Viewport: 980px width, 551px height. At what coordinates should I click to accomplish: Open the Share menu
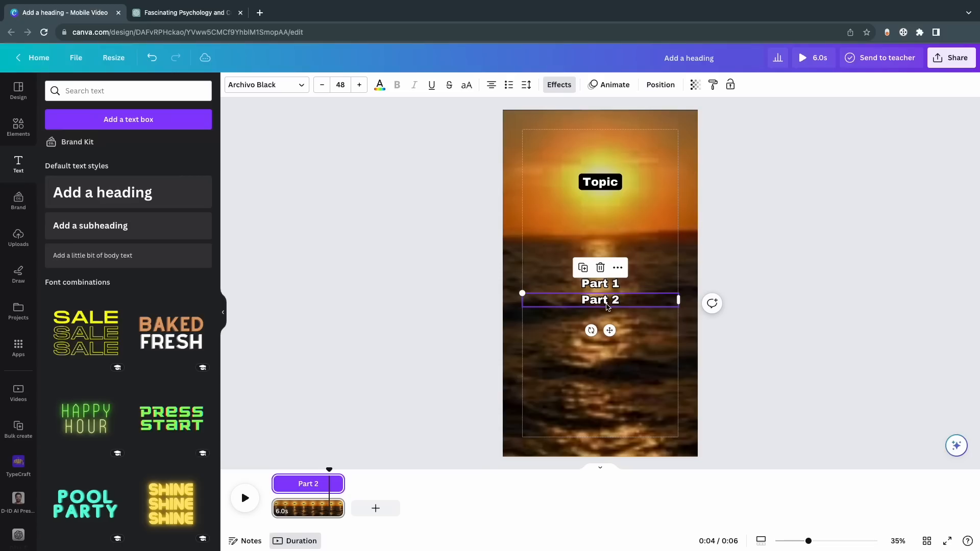(951, 58)
